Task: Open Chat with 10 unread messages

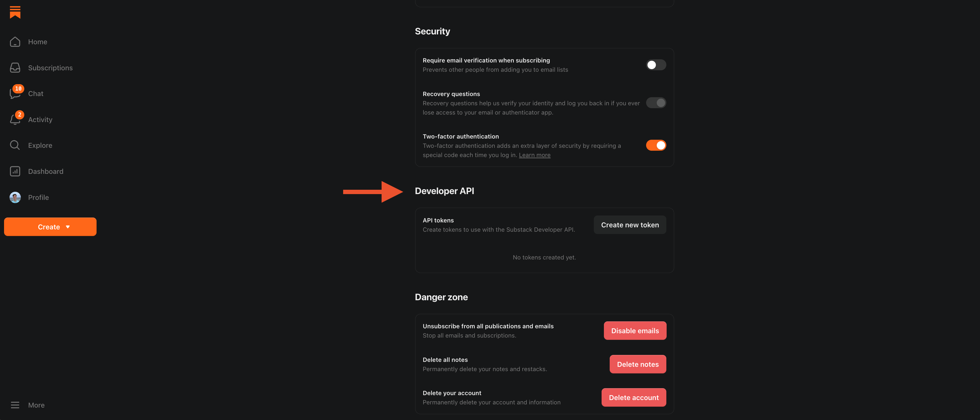Action: click(35, 93)
